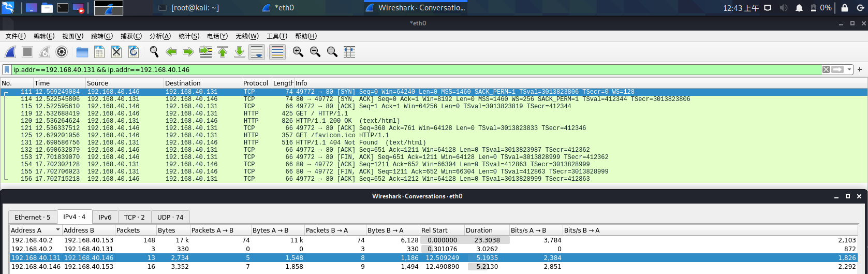Select packet 131 404 Not Found row
868x274 pixels.
[434, 142]
